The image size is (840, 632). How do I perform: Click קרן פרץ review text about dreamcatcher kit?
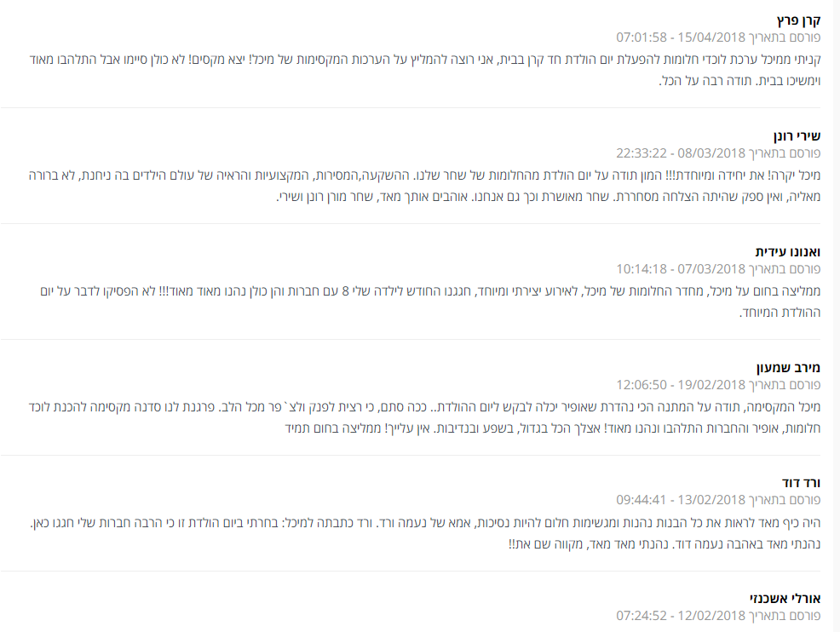point(425,70)
